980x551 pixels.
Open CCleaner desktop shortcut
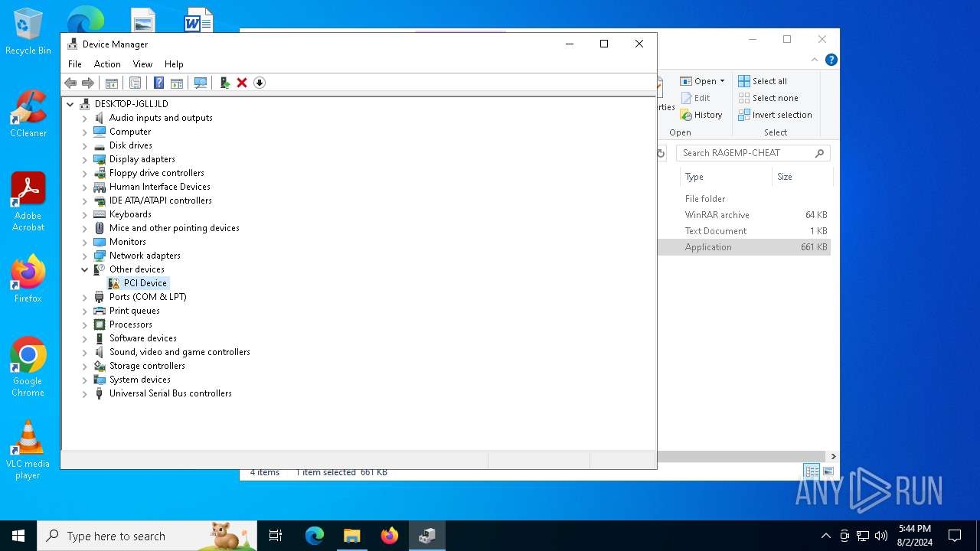28,113
